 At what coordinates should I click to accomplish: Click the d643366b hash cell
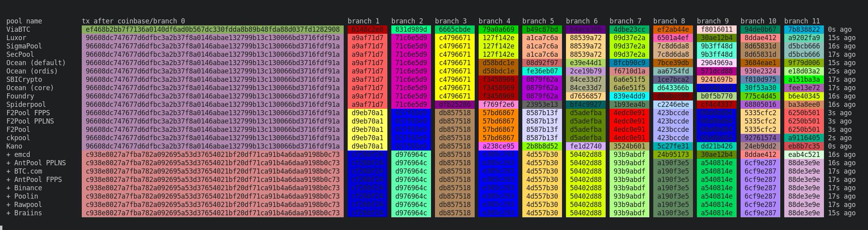(673, 88)
